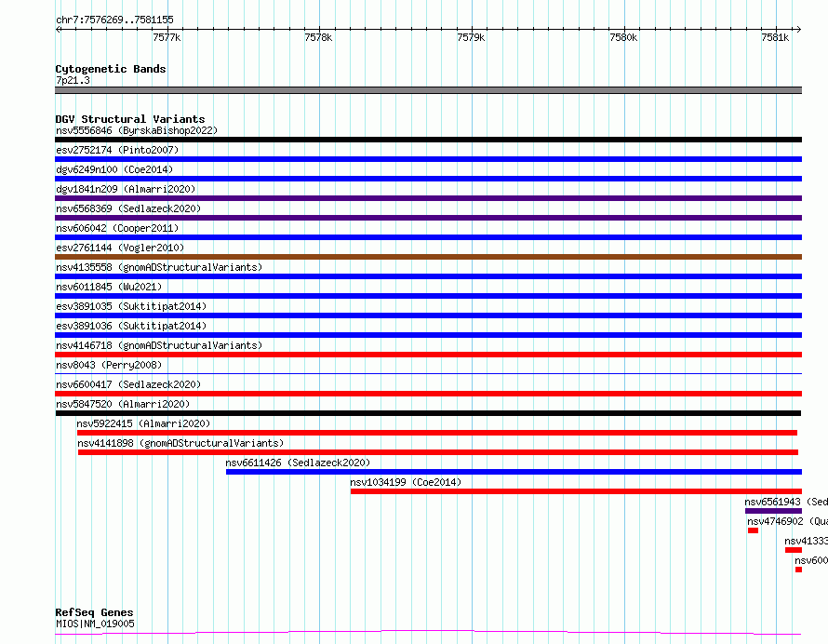828x644 pixels.
Task: Select variant nsv1034199 (Coe2014) label
Action: click(x=406, y=482)
